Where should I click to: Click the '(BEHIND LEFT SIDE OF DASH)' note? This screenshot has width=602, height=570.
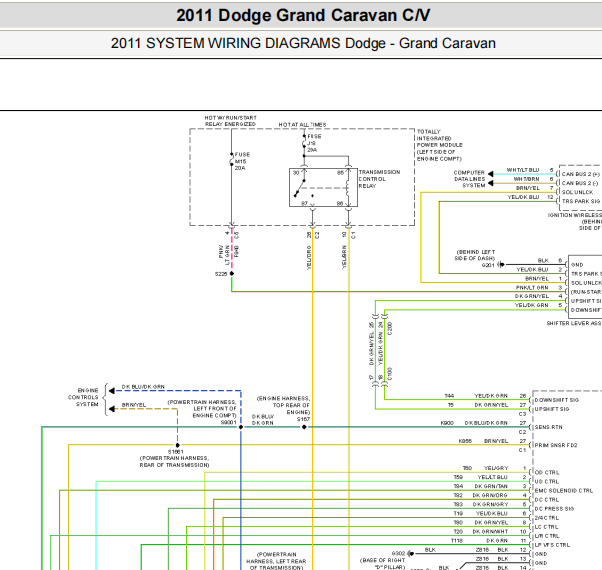pyautogui.click(x=475, y=255)
